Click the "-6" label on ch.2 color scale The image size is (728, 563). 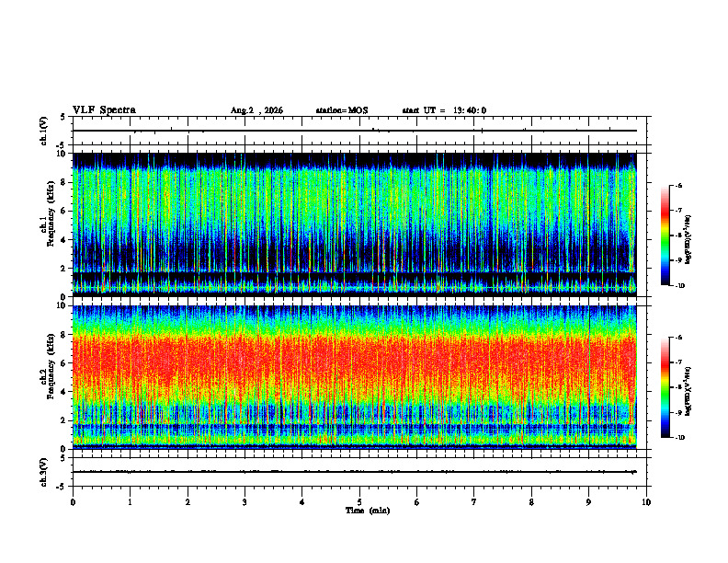point(678,338)
